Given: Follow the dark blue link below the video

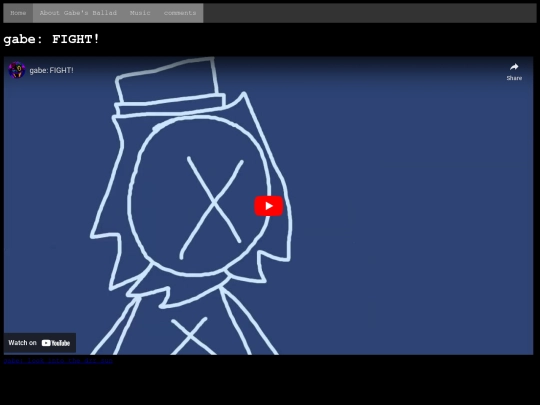Looking at the screenshot, I should click(x=58, y=361).
